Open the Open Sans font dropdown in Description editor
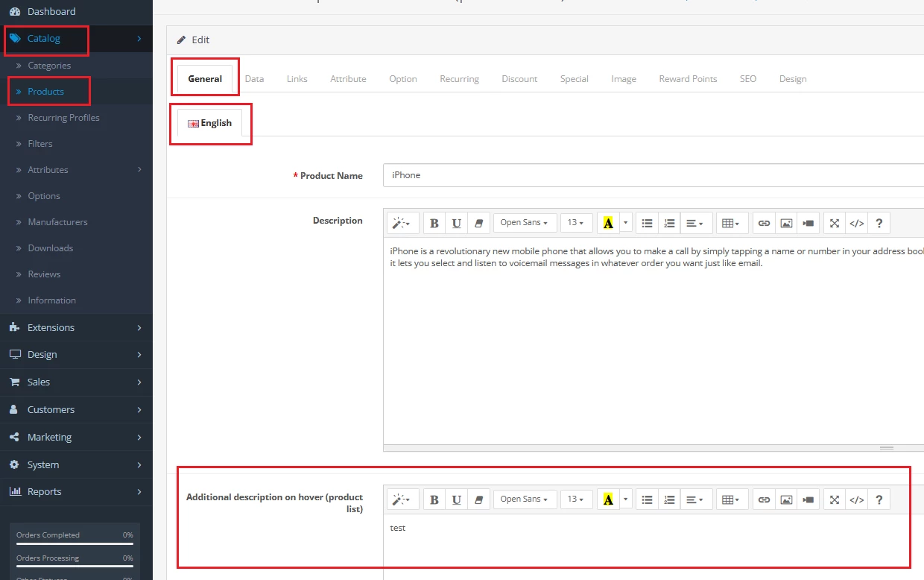 pos(525,223)
